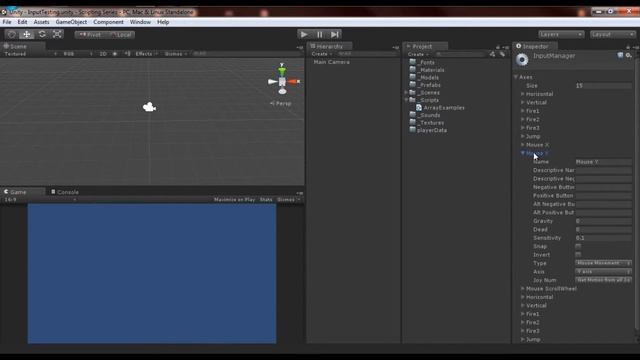Open Inspector gear settings menu
This screenshot has width=640, height=360.
point(629,55)
